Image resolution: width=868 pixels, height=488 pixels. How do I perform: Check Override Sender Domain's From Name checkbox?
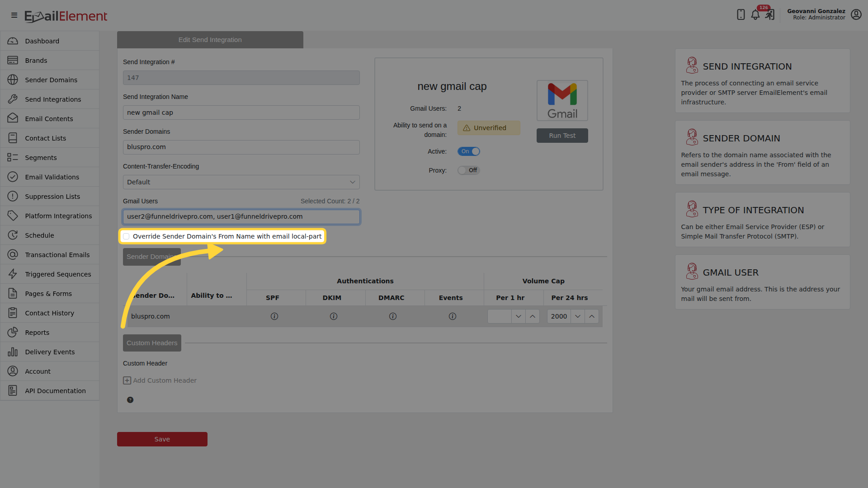(126, 236)
